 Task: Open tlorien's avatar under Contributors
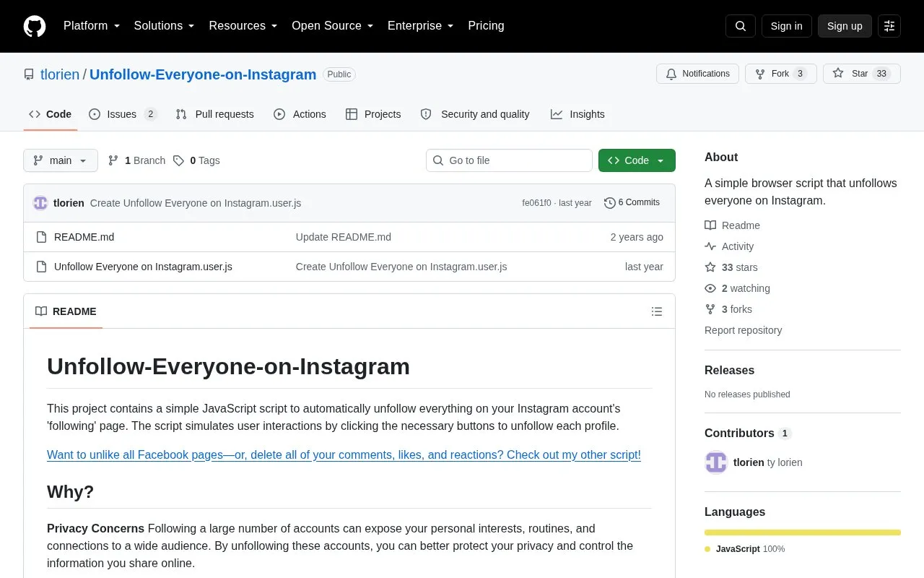[x=716, y=462]
